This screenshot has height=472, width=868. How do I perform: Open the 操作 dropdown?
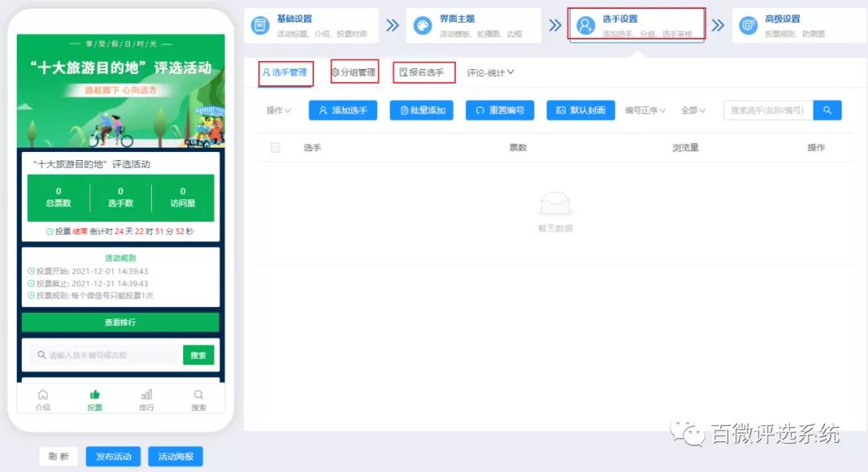click(x=277, y=109)
